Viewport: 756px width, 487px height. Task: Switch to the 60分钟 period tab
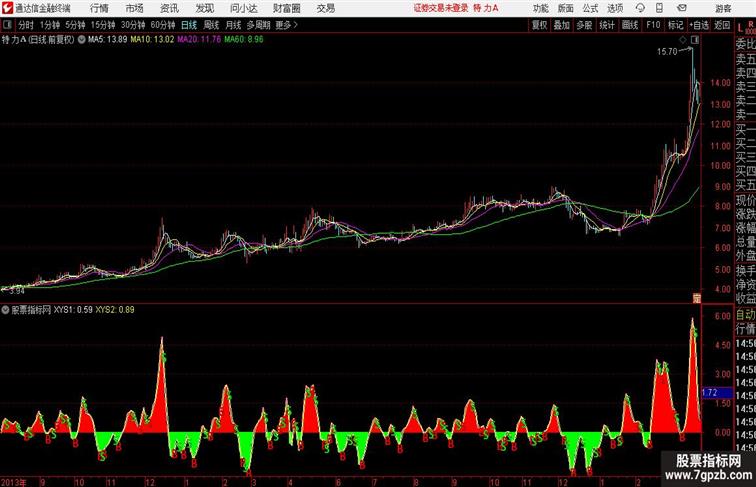[x=162, y=25]
